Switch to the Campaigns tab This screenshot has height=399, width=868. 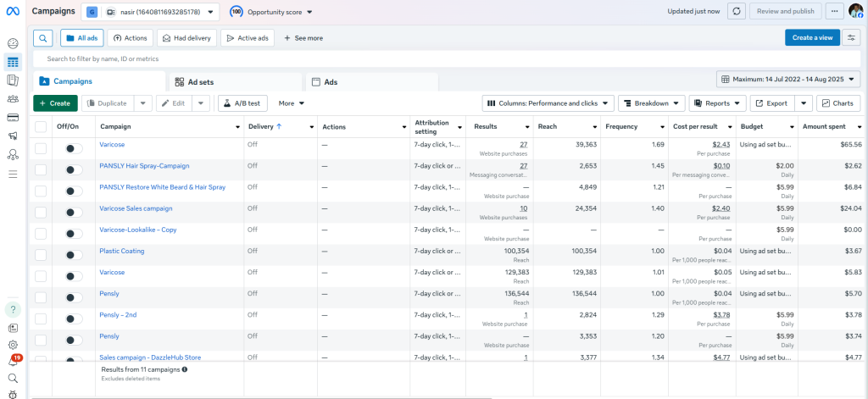(x=99, y=81)
